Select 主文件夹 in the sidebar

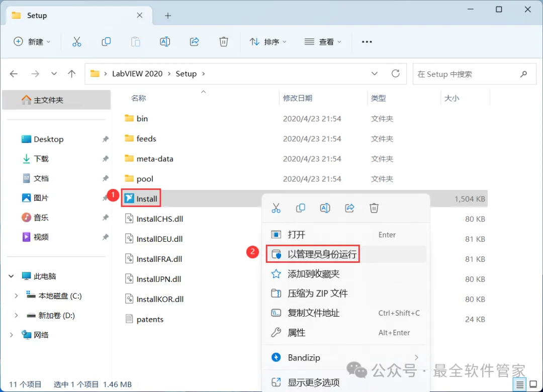pyautogui.click(x=56, y=100)
